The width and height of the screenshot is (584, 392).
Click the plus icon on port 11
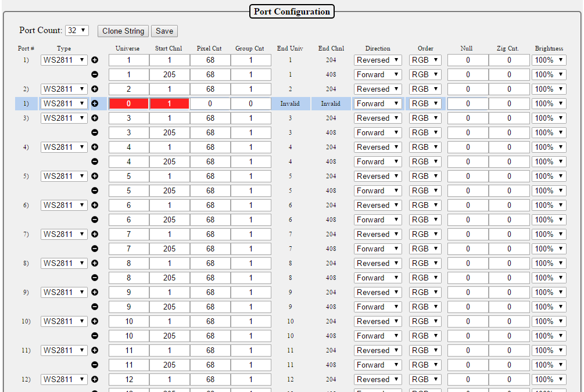point(95,350)
